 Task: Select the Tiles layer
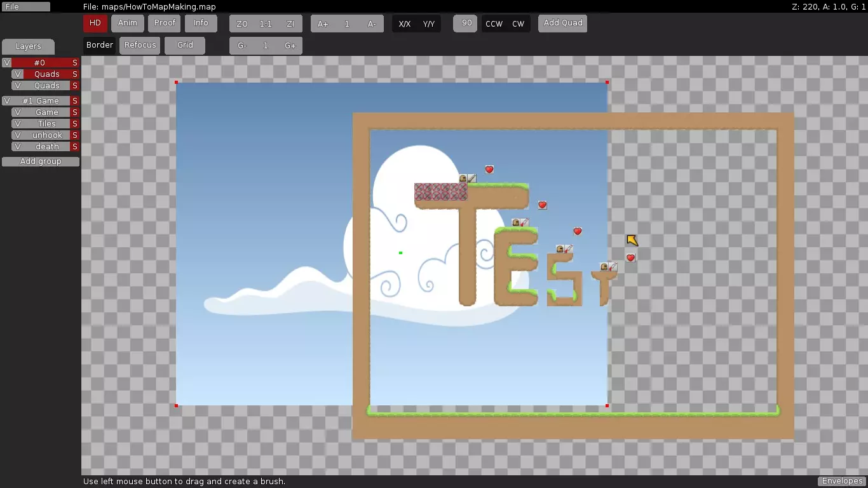click(46, 124)
